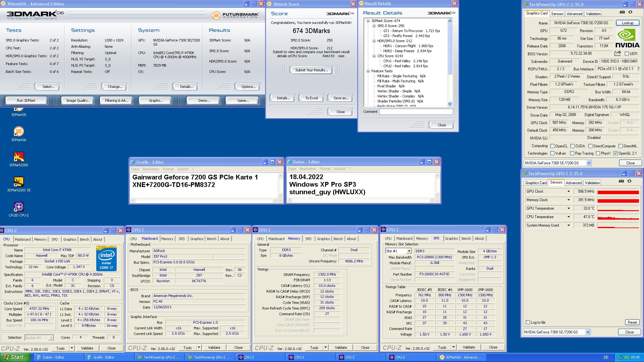The width and height of the screenshot is (644, 362).
Task: Open the Bearbeiten menu in Grafik - Editor
Action: click(x=151, y=169)
